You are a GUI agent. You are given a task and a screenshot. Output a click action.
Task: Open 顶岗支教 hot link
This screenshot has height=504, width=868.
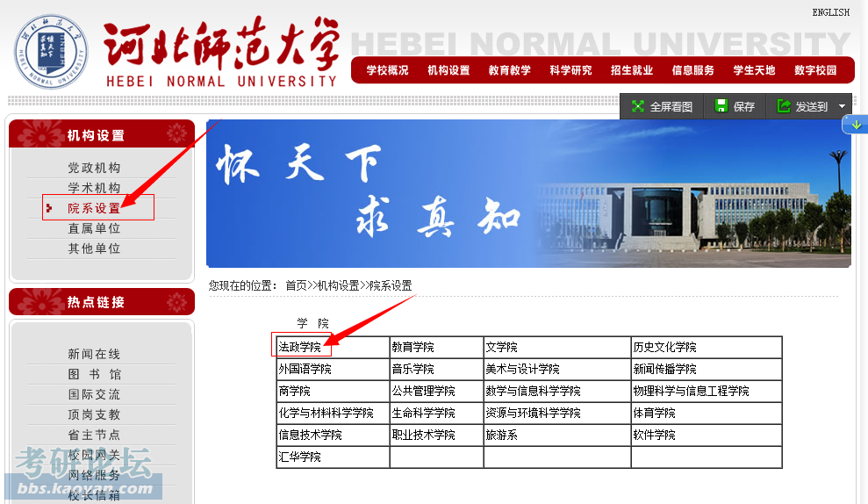pyautogui.click(x=94, y=414)
